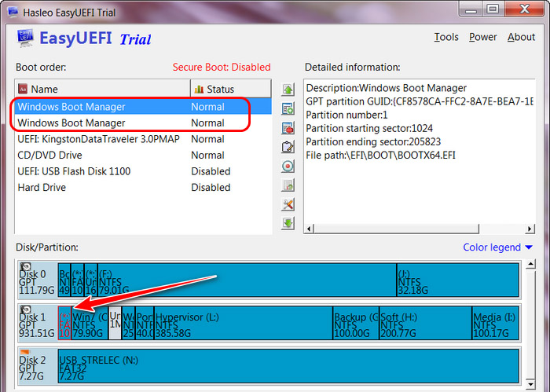The width and height of the screenshot is (550, 392).
Task: Sort by the Name column header
Action: click(102, 89)
